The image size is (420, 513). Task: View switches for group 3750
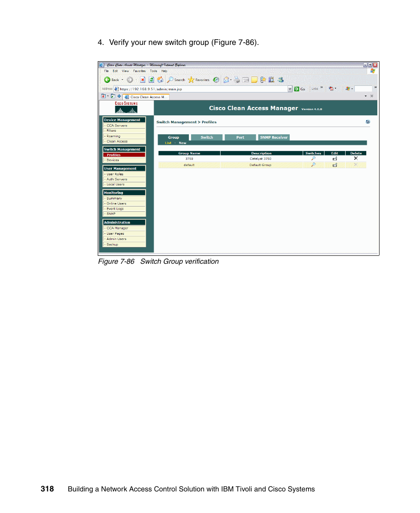click(313, 159)
